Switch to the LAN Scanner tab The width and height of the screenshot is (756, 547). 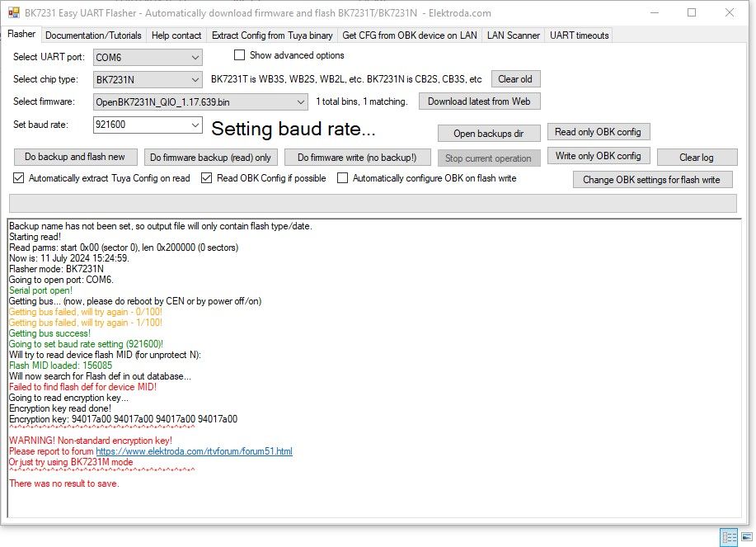click(514, 35)
